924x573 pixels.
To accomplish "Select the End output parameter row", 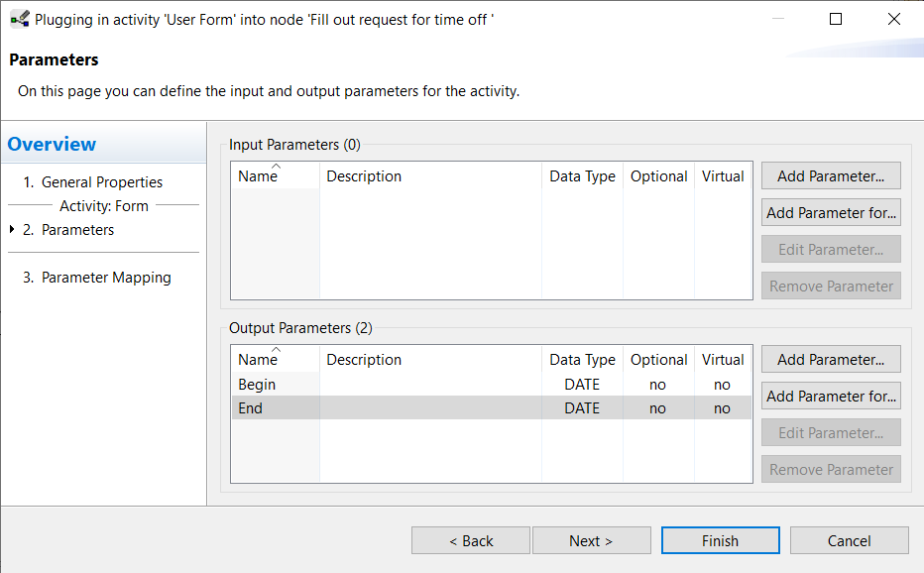I will (492, 407).
